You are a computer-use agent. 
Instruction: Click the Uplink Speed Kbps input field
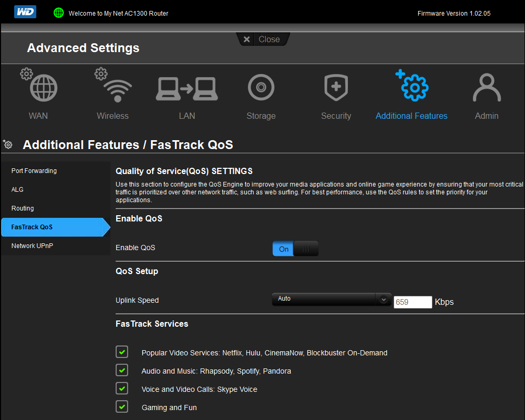coord(413,302)
